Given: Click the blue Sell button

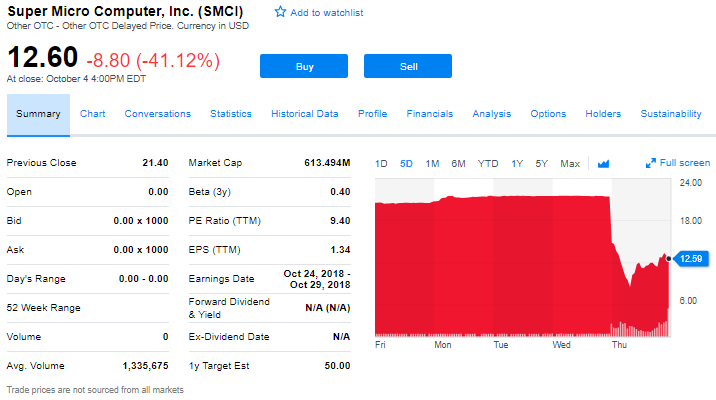Looking at the screenshot, I should pos(408,66).
